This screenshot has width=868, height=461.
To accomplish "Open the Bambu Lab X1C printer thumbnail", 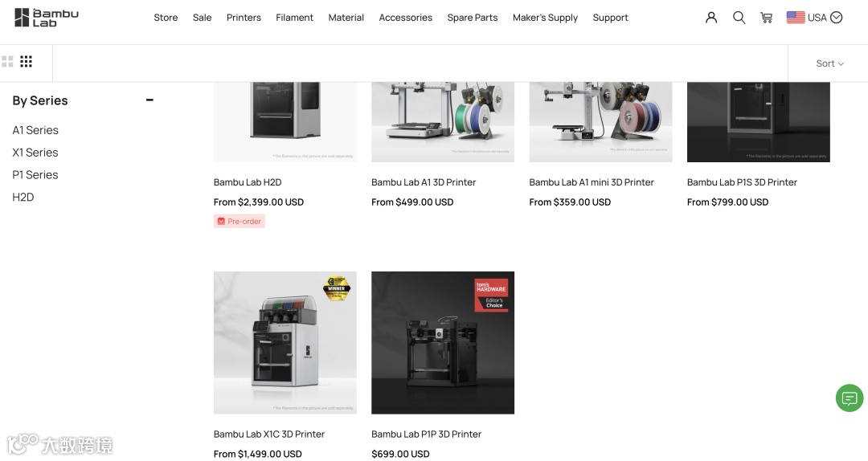I will [285, 343].
